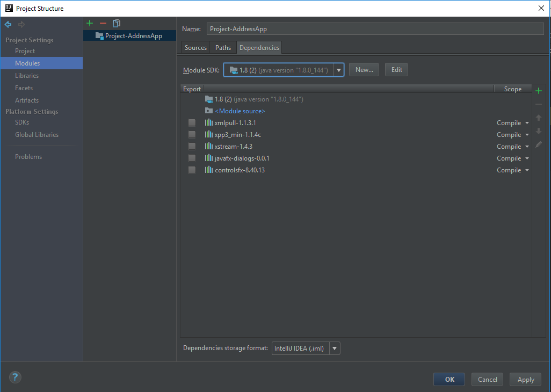Change the scope of javafx-dialogs-0.0.1

(511, 158)
